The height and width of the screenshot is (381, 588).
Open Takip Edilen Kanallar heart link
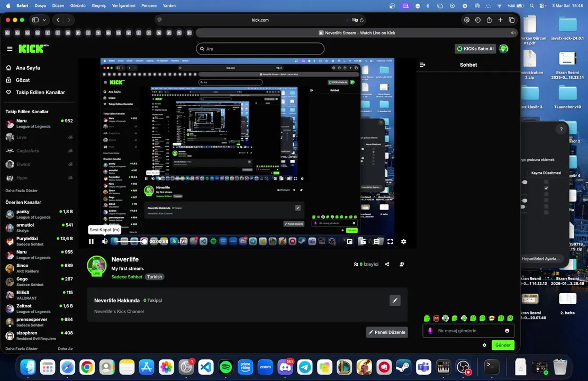(x=35, y=92)
